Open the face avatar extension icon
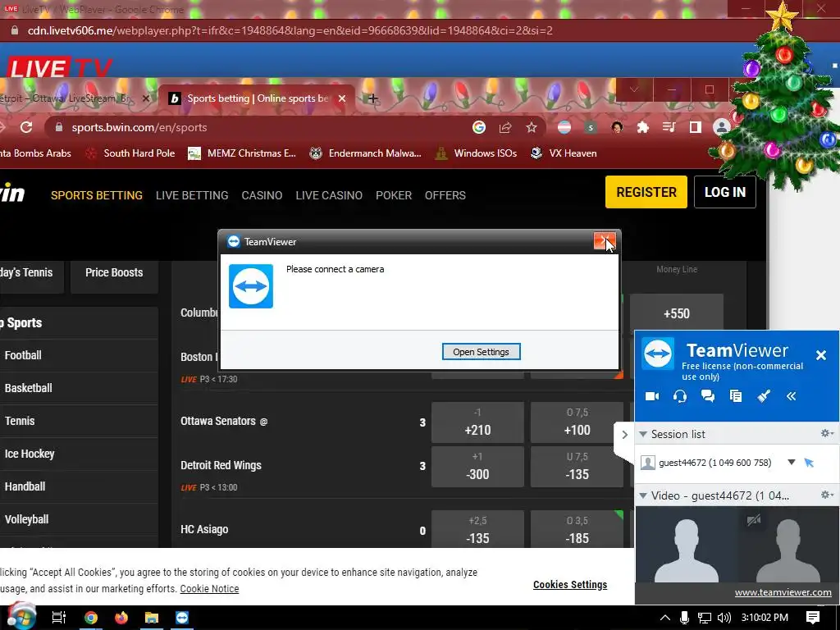This screenshot has width=840, height=630. [x=617, y=127]
